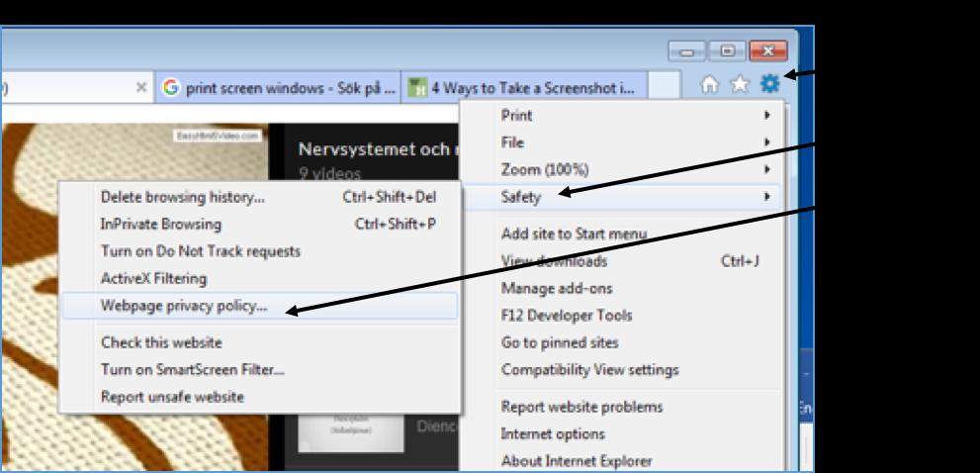Screen dimensions: 980x473
Task: Minimize the Internet Explorer window
Action: coord(687,51)
